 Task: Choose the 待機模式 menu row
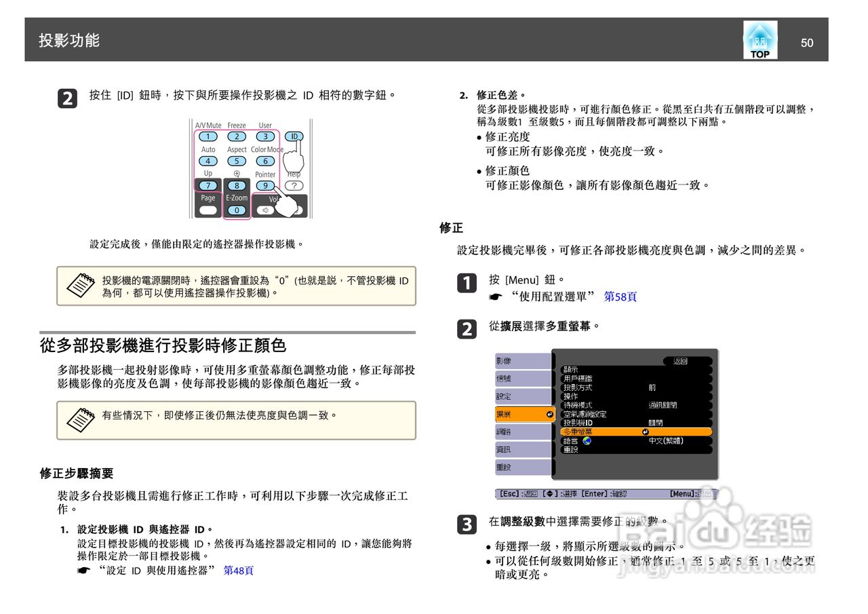point(636,405)
